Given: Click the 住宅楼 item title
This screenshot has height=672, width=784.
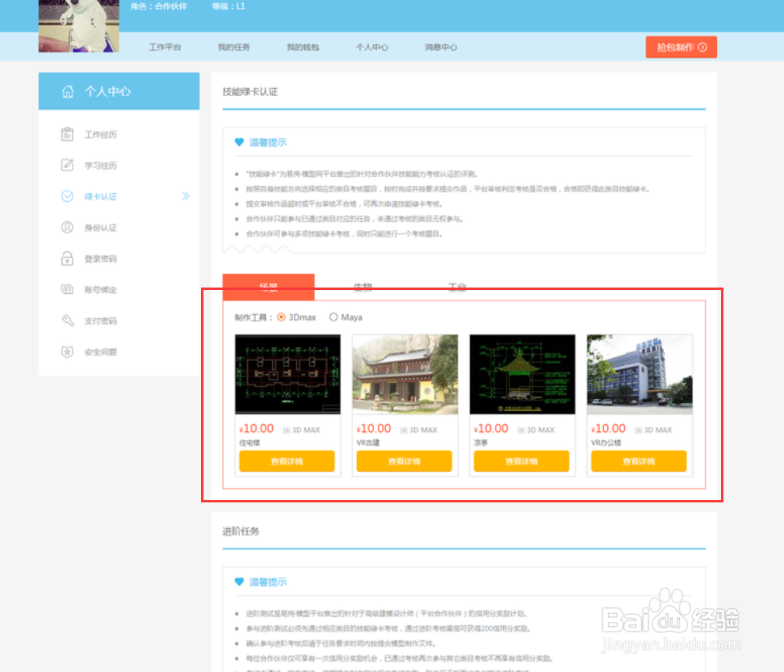Looking at the screenshot, I should coord(249,443).
